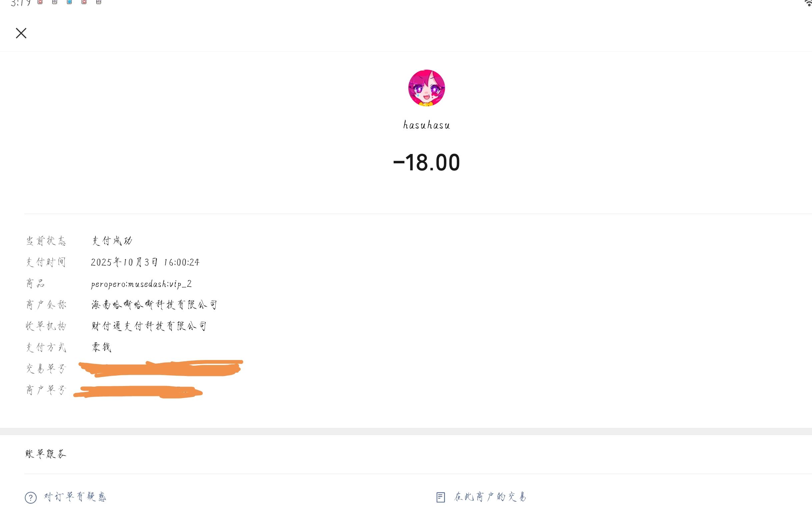Close the payment detail page
This screenshot has height=508, width=812.
click(x=21, y=33)
